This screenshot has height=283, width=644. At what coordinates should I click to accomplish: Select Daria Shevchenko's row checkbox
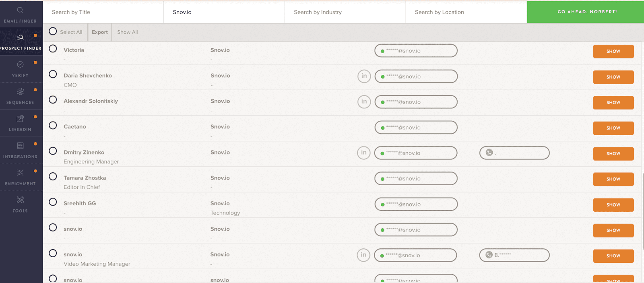[x=53, y=74]
